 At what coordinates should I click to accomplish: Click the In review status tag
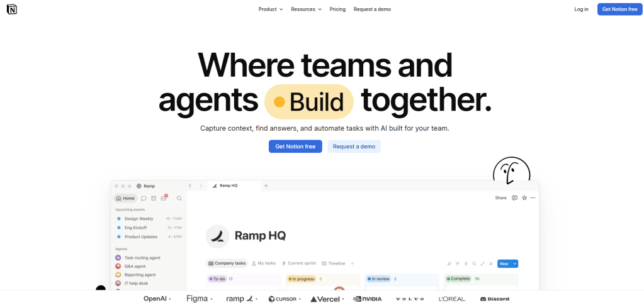click(x=378, y=279)
